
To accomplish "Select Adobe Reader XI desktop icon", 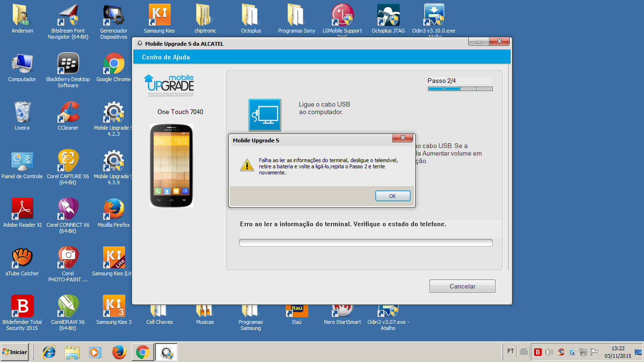I will [22, 214].
